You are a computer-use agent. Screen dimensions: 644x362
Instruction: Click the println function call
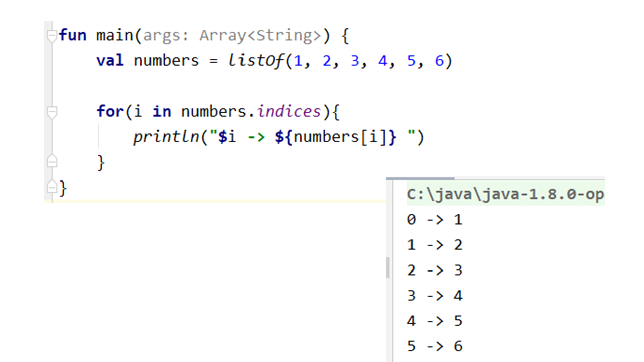[x=166, y=137]
